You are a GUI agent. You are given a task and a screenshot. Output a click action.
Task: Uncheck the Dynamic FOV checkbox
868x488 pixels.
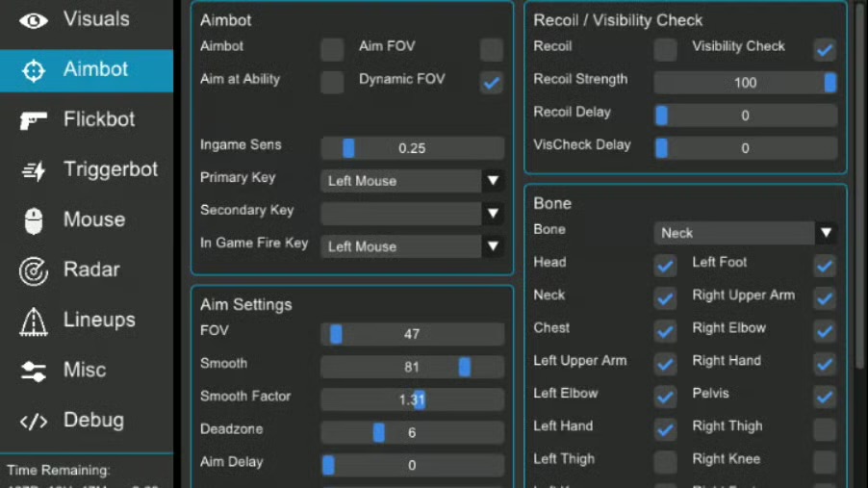(492, 83)
